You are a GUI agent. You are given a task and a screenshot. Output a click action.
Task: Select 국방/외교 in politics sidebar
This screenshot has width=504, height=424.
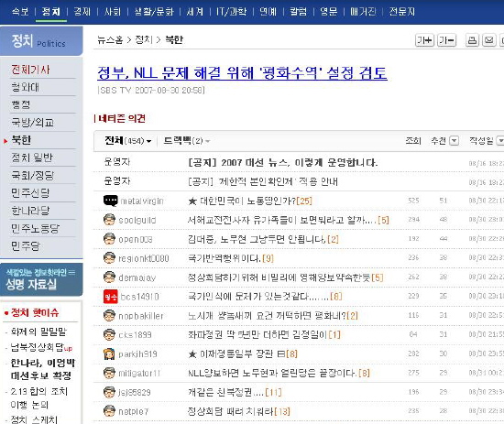point(32,123)
